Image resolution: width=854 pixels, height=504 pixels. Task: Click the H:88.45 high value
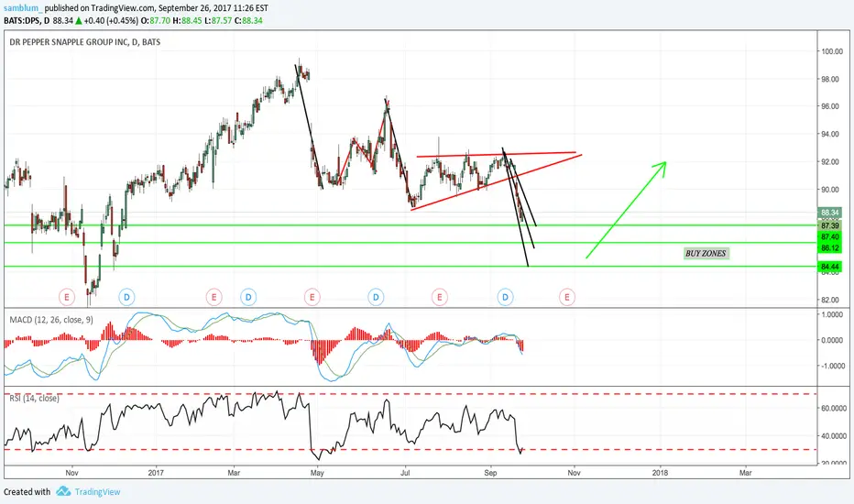[x=187, y=21]
